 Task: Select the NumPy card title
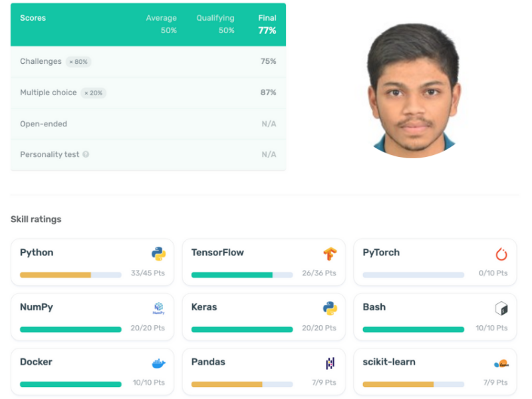(37, 307)
